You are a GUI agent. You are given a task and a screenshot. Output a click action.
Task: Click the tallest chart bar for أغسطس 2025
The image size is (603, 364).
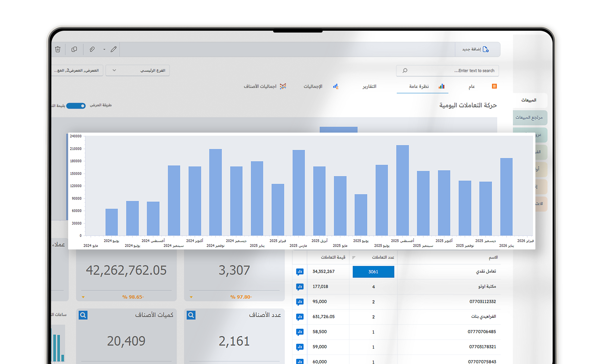coord(403,190)
